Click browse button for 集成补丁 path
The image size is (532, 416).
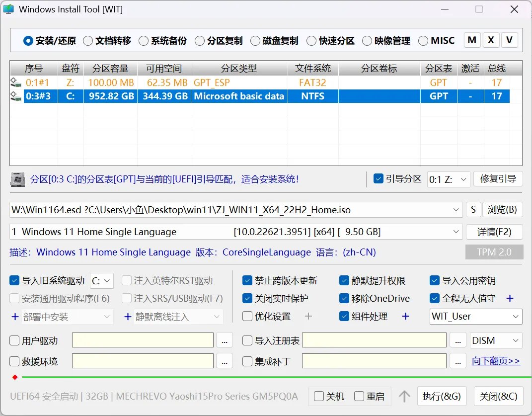pos(457,361)
